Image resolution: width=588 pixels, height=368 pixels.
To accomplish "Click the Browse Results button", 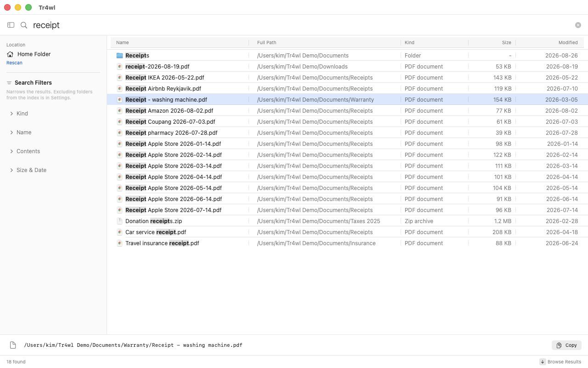I will (560, 362).
